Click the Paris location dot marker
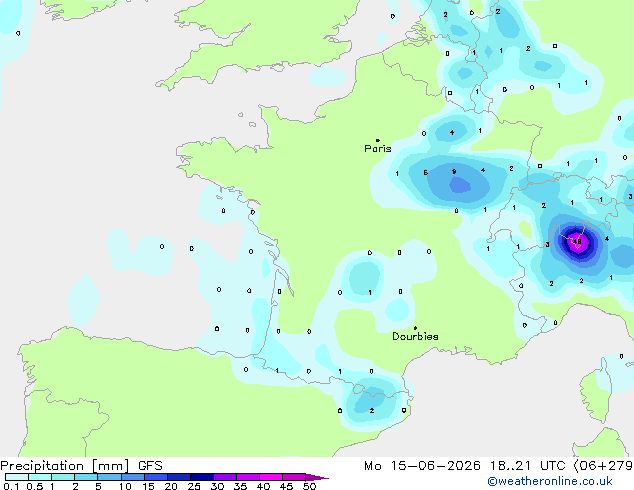 coord(378,140)
